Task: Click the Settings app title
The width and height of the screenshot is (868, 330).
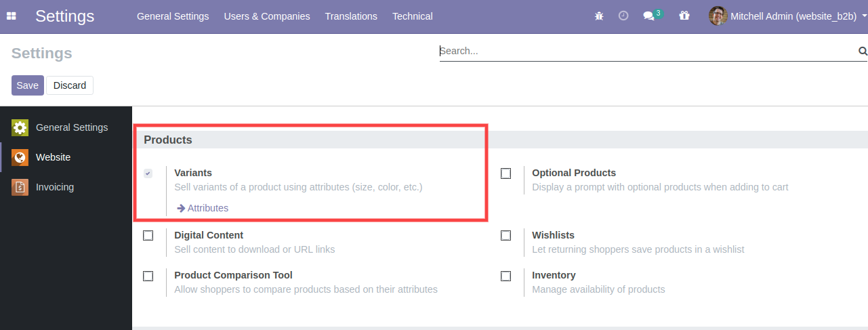Action: point(65,16)
